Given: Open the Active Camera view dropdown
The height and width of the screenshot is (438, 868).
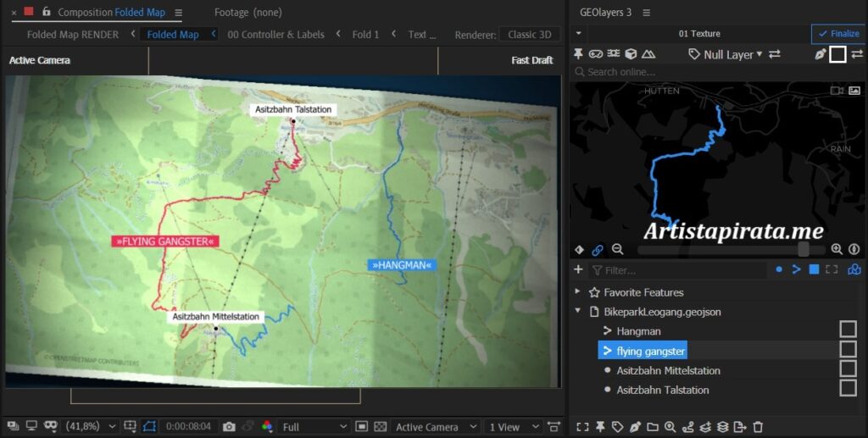Looking at the screenshot, I should 435,426.
